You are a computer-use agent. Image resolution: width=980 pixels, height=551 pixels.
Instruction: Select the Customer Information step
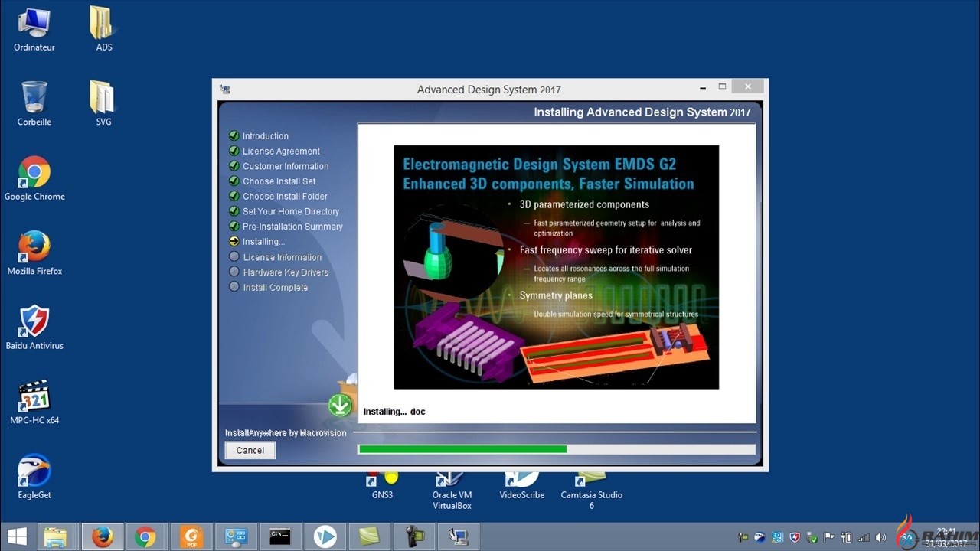[286, 166]
